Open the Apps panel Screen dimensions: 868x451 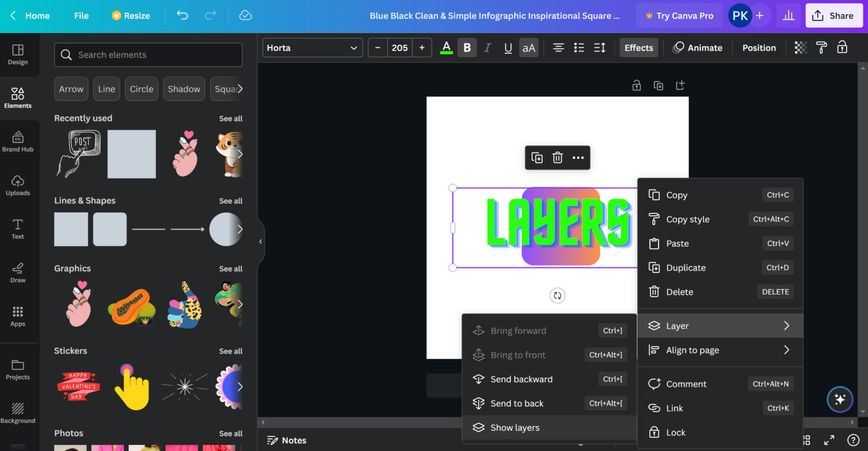(x=18, y=315)
